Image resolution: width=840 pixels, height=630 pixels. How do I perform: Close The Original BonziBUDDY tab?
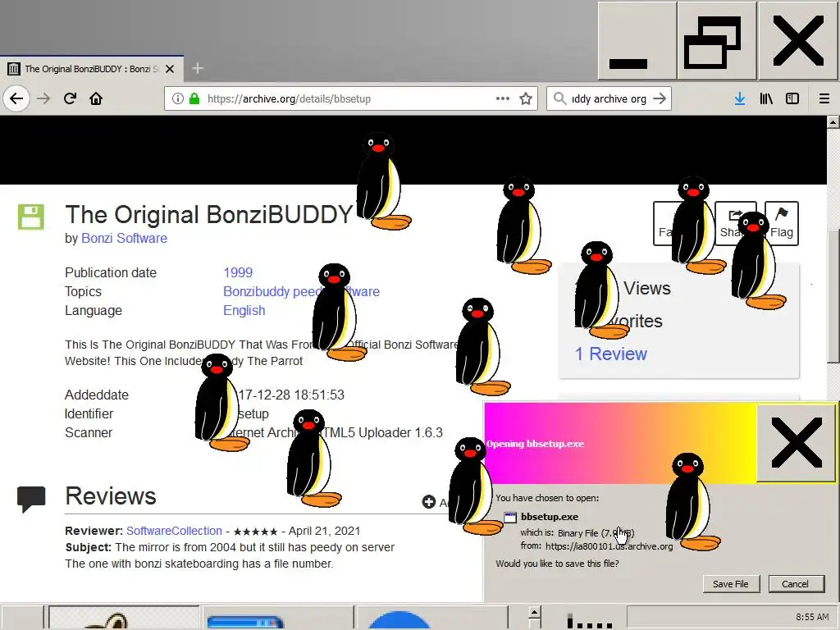pos(170,69)
